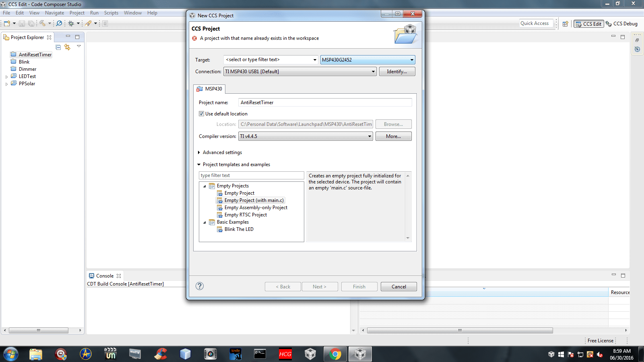Click the Identify... button
Image resolution: width=644 pixels, height=362 pixels.
pos(396,72)
